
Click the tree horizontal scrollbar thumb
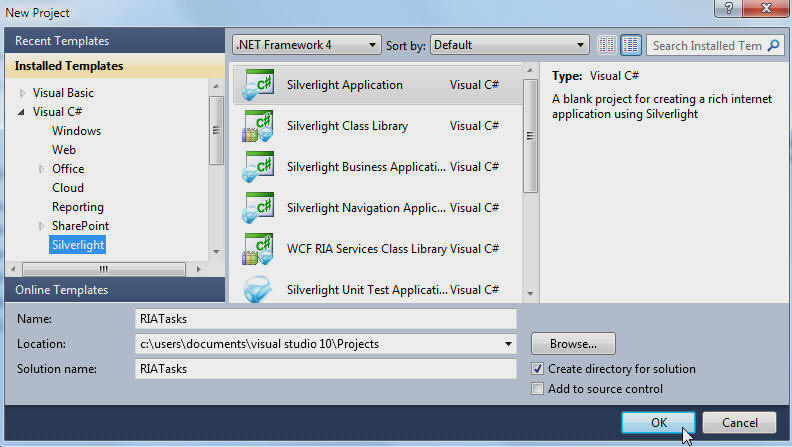[104, 269]
